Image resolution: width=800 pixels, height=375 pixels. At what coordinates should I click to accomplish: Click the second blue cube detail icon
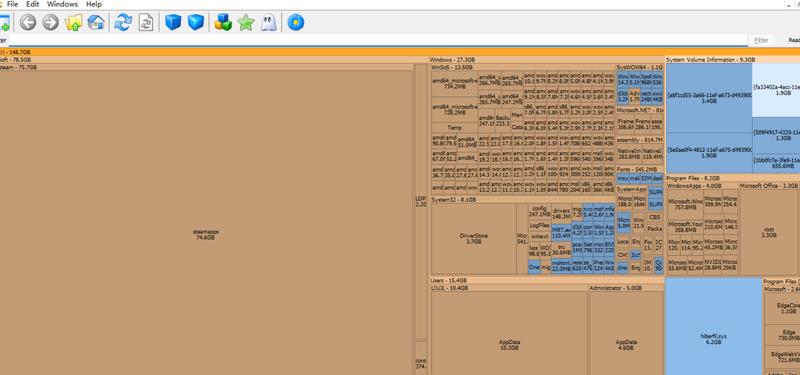point(196,22)
